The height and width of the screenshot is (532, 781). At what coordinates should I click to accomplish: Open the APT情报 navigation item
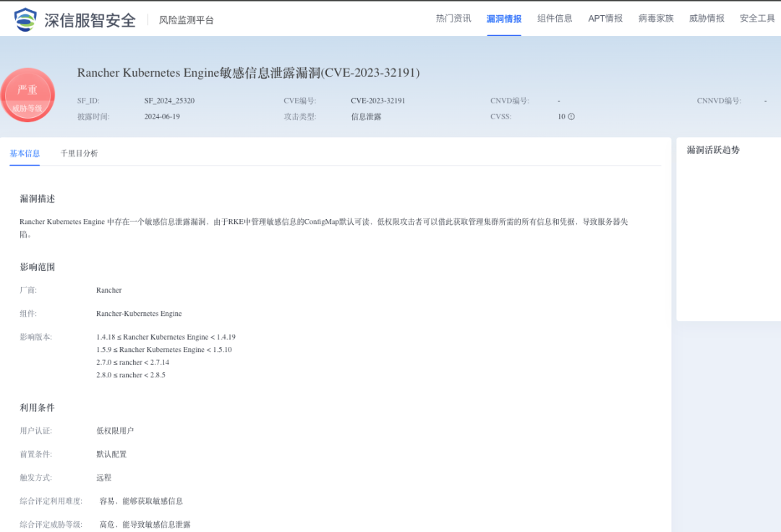tap(605, 18)
